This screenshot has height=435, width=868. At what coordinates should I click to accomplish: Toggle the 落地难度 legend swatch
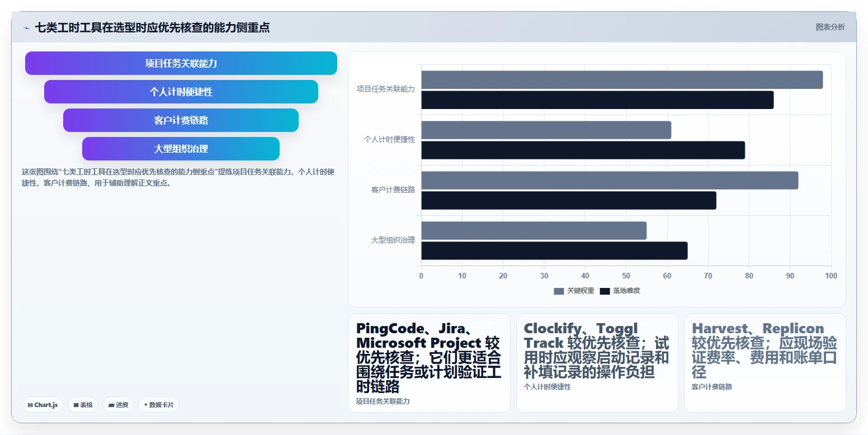605,291
